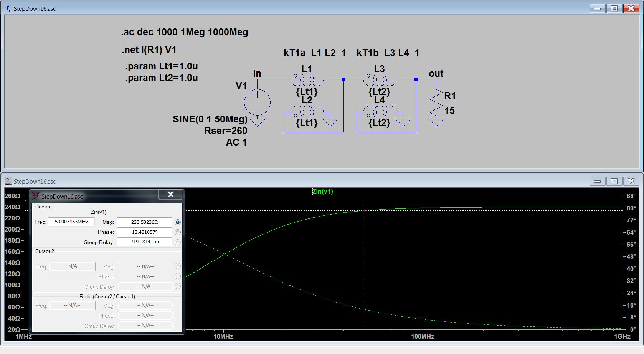The height and width of the screenshot is (354, 644).
Task: Click the 260Ω magnitude axis label
Action: pos(12,196)
